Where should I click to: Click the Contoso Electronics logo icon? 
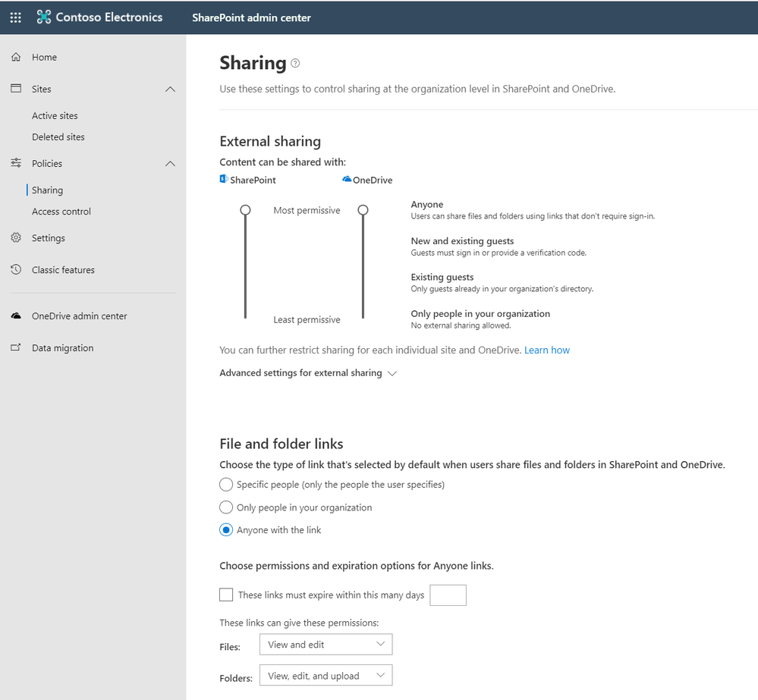(x=43, y=17)
